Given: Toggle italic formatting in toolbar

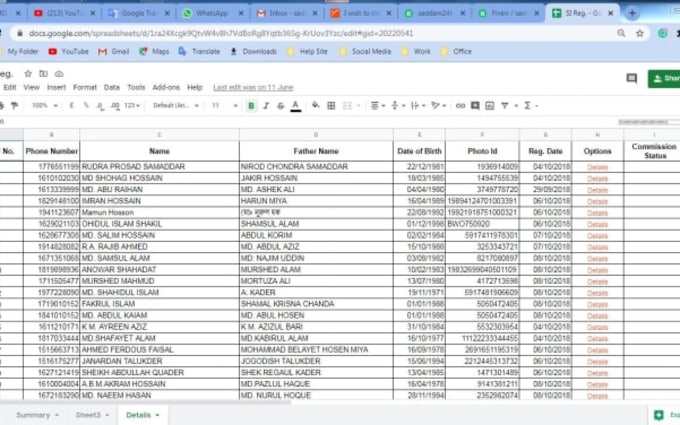Looking at the screenshot, I should pyautogui.click(x=266, y=106).
